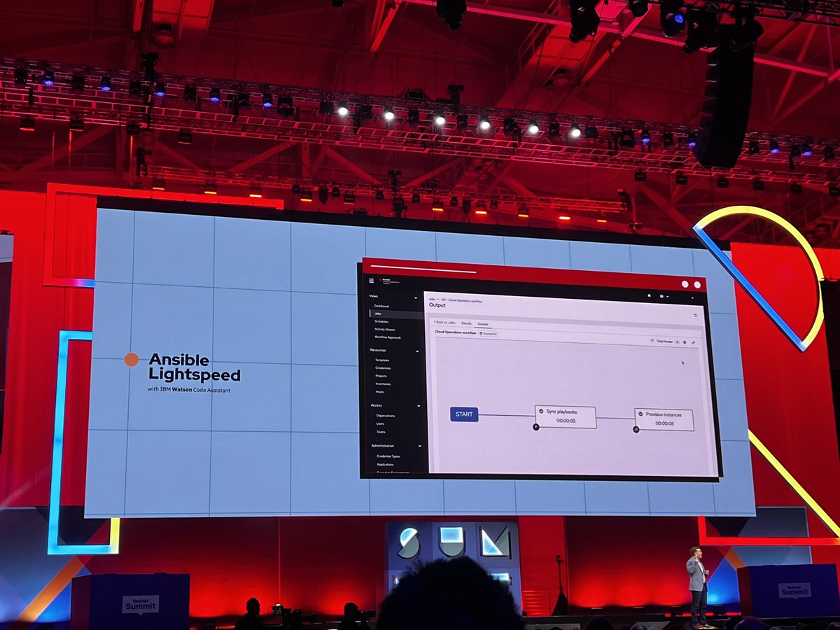Open Applications in the sidebar
840x630 pixels.
point(385,464)
